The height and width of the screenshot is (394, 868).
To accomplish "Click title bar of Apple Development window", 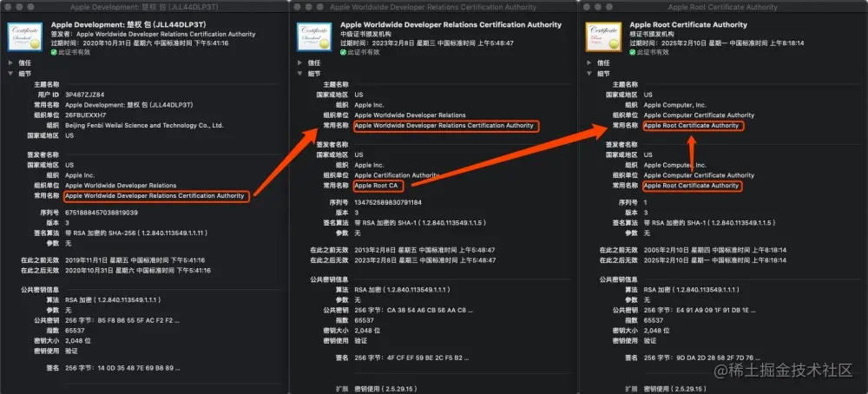I will [x=144, y=7].
